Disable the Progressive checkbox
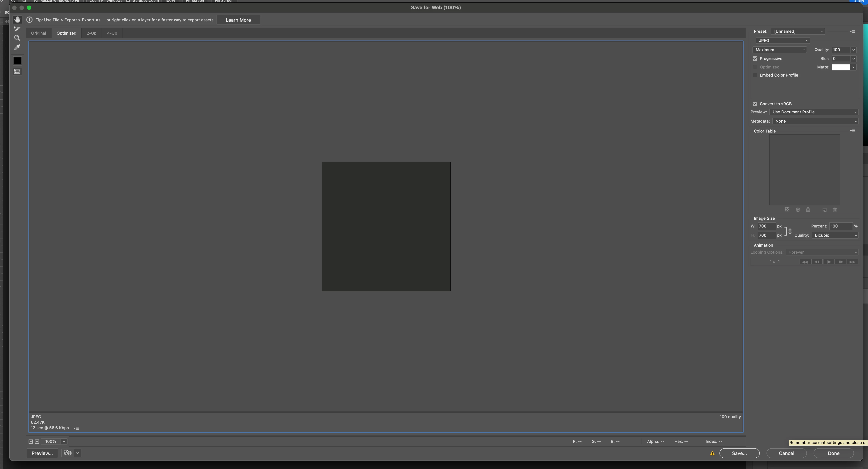 click(755, 59)
